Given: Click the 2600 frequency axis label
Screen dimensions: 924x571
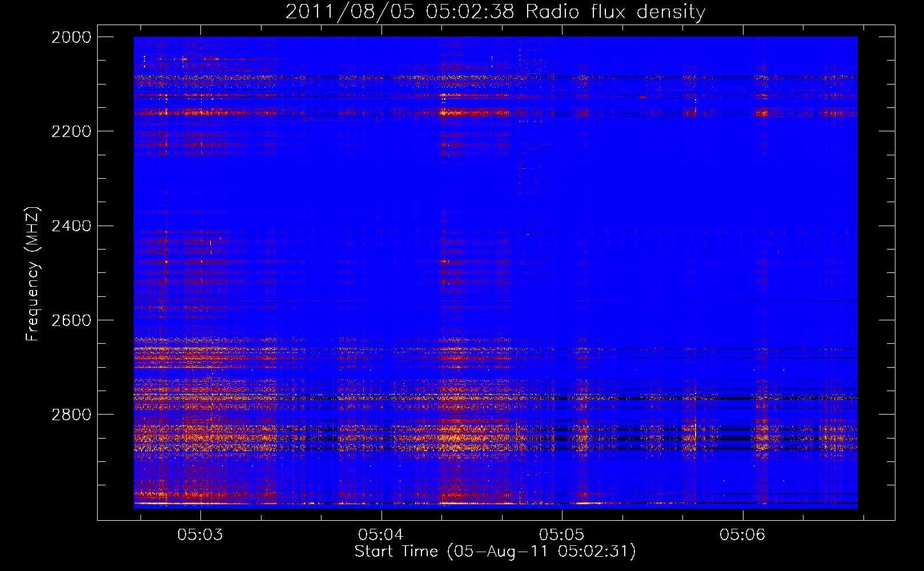Looking at the screenshot, I should (71, 320).
